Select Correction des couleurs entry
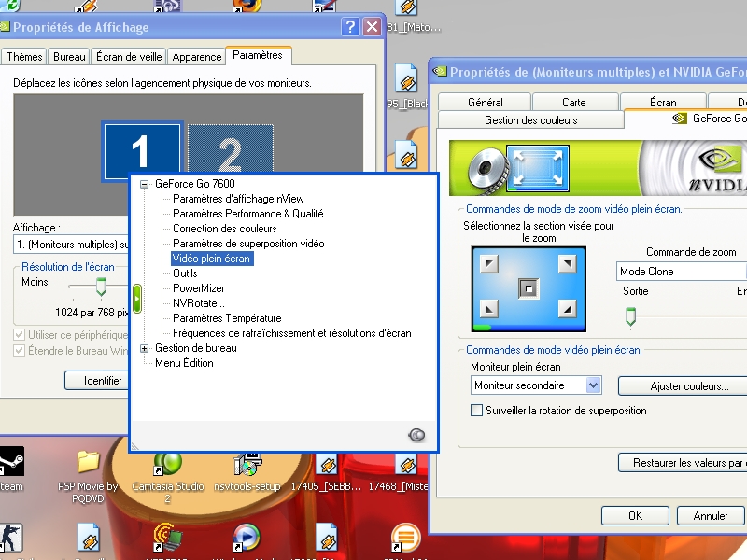 [x=224, y=229]
